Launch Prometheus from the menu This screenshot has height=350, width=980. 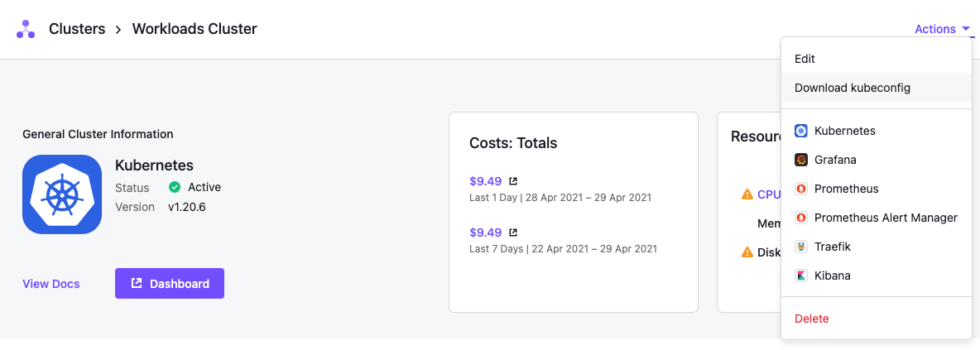click(x=876, y=189)
